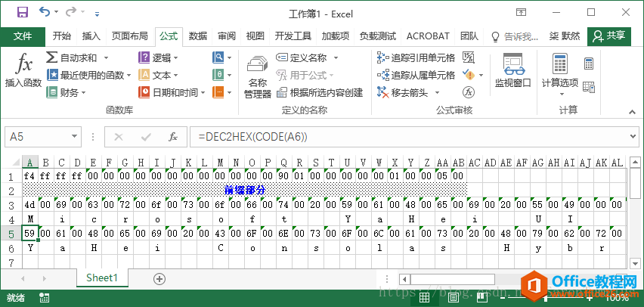Image resolution: width=644 pixels, height=307 pixels.
Task: Open the 逻辑 functions dropdown
Action: [159, 58]
